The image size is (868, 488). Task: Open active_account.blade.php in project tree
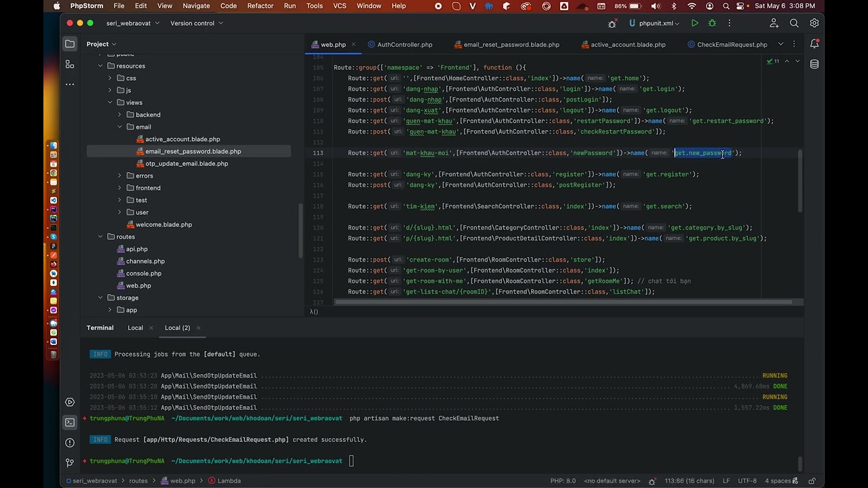click(182, 139)
